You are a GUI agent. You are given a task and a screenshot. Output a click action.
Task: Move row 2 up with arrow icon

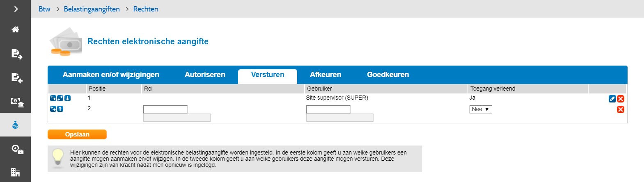(x=60, y=109)
